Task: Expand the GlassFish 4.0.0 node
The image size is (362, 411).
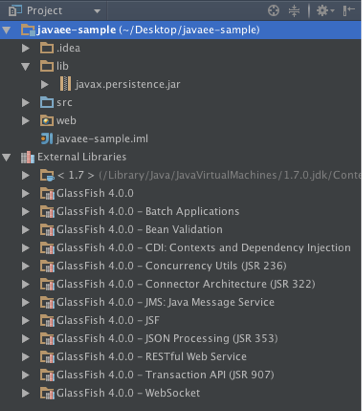Action: (26, 193)
